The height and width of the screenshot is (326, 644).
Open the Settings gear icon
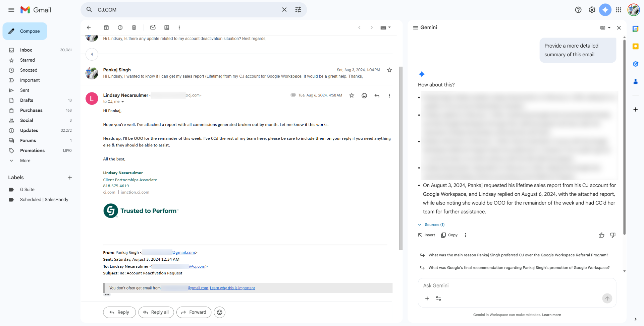(x=592, y=10)
